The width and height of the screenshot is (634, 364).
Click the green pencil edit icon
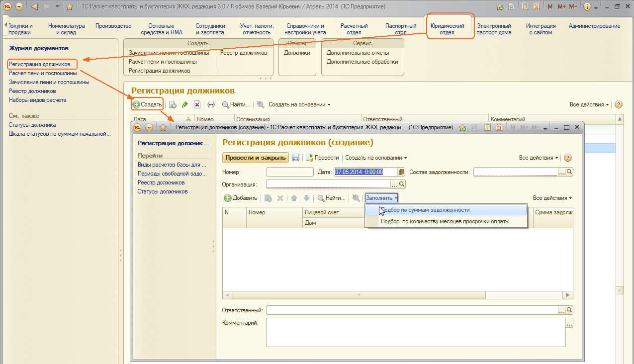coord(184,105)
